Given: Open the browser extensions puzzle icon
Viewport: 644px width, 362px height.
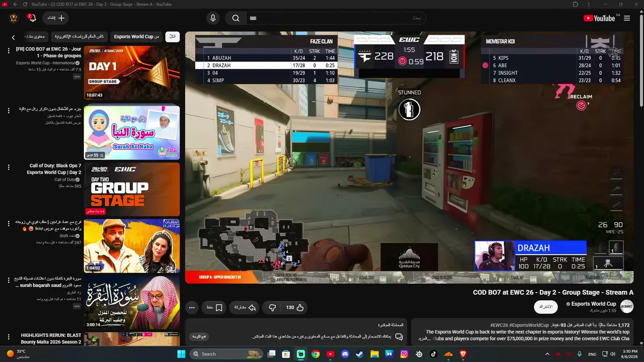Looking at the screenshot, I should tap(576, 5).
